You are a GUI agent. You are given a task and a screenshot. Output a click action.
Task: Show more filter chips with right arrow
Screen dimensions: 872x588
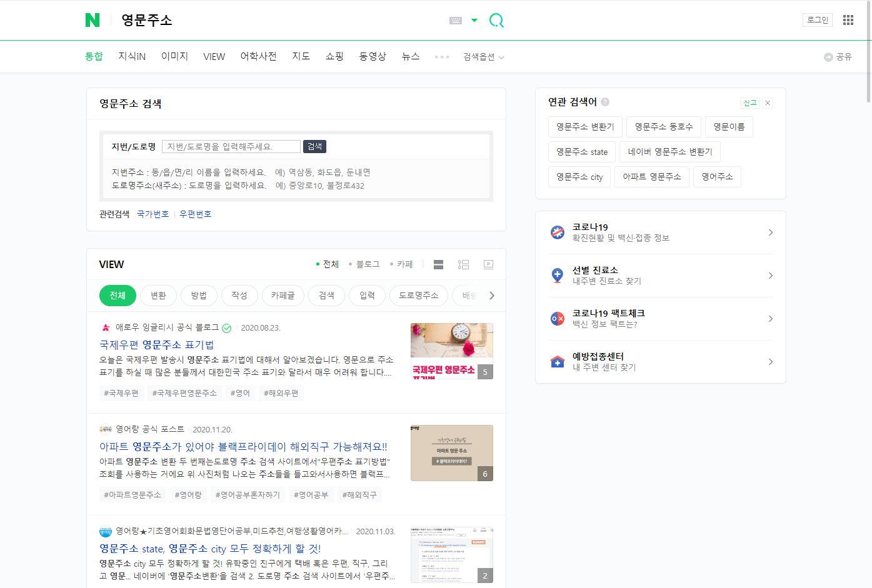tap(492, 296)
